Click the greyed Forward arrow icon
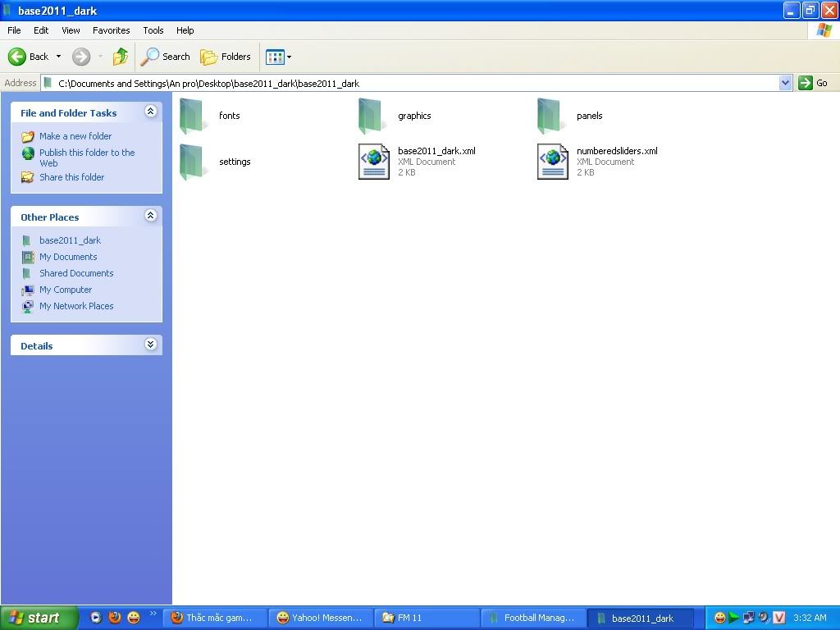 (81, 57)
